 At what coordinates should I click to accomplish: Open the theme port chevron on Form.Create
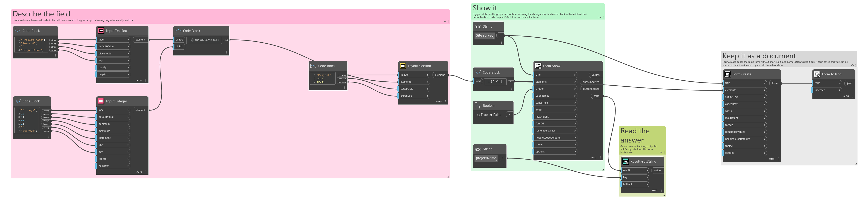pos(765,146)
